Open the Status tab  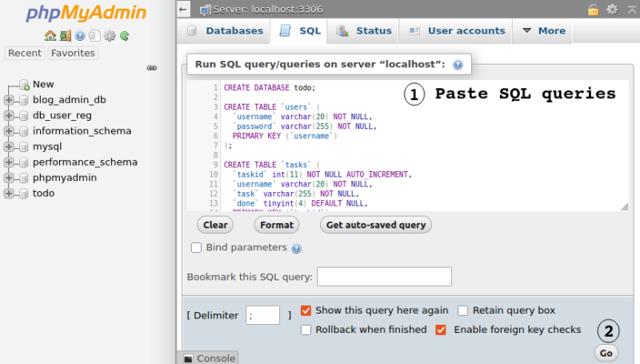[x=363, y=30]
